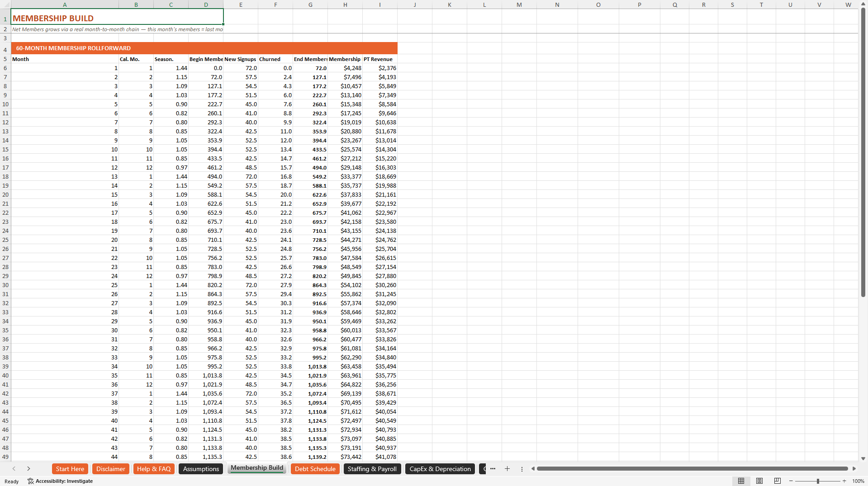This screenshot has height=486, width=868.
Task: Click end members cell 1,013.8
Action: tap(310, 366)
